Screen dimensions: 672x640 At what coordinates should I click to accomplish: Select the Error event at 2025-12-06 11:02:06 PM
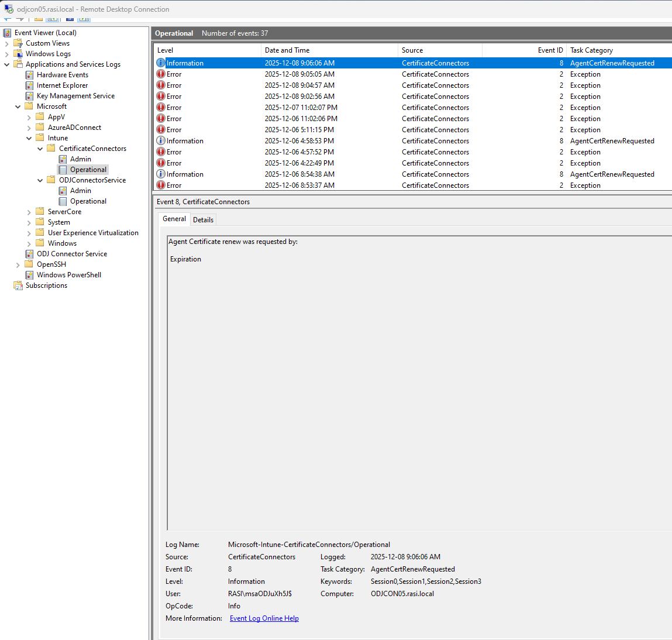pos(413,119)
